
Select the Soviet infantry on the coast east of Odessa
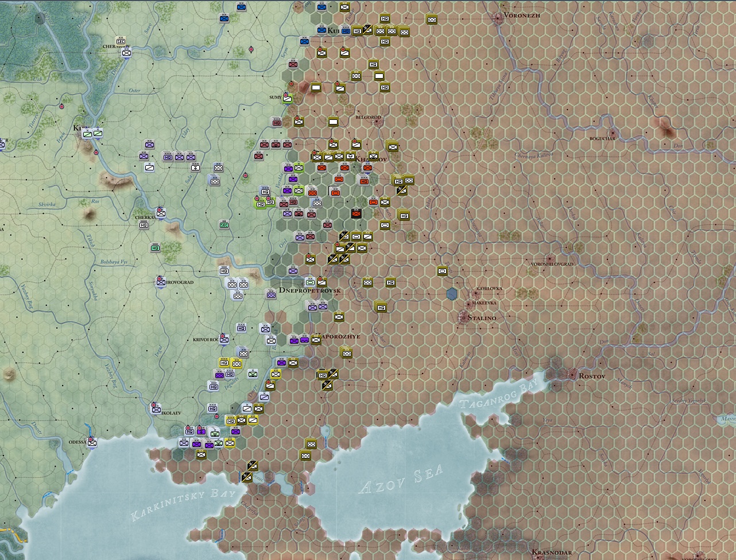[x=201, y=454]
